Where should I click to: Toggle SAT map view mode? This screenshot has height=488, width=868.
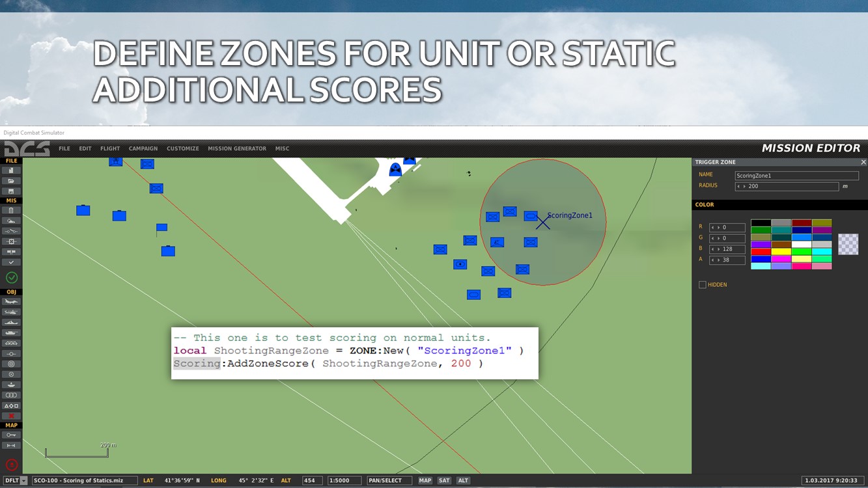coord(444,481)
